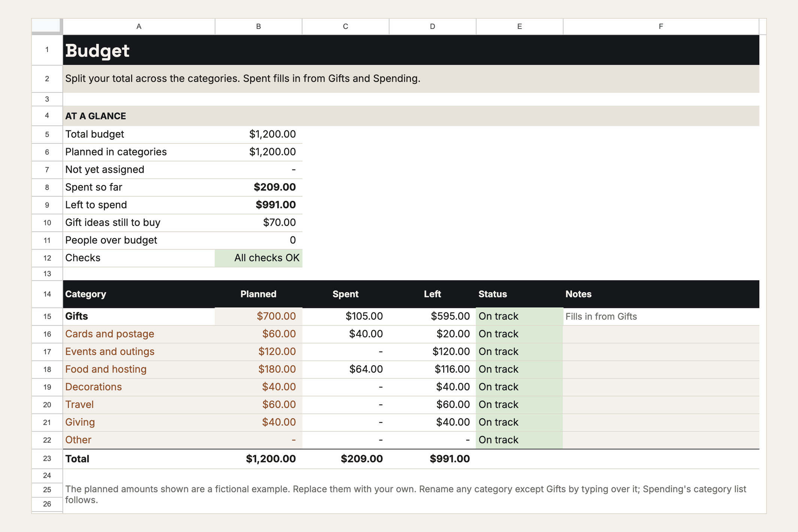The image size is (798, 532).
Task: Click the All checks OK cell
Action: (259, 258)
